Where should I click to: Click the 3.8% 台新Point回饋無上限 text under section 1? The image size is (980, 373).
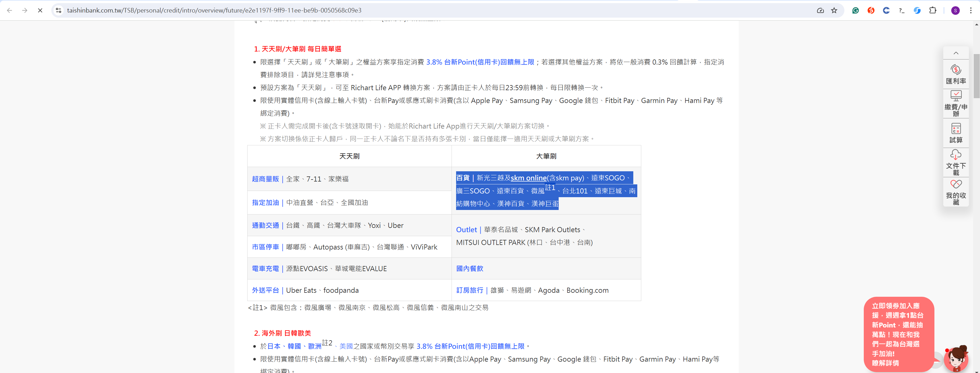tap(480, 62)
